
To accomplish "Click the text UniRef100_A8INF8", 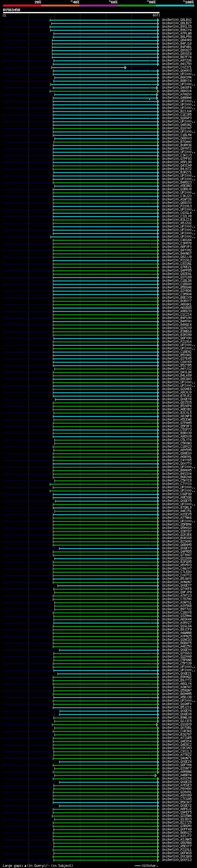I will pos(177,416).
